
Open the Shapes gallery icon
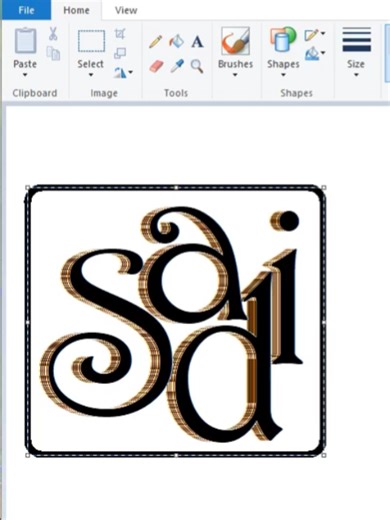pos(283,40)
